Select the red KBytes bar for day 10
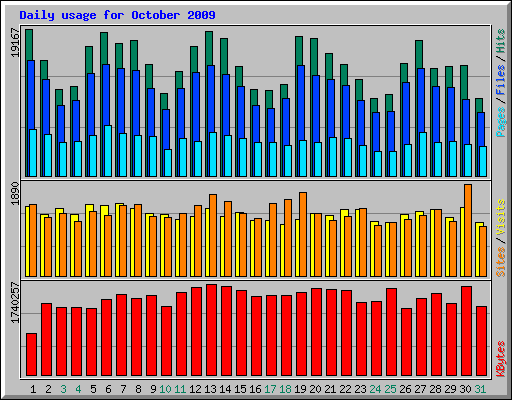The width and height of the screenshot is (512, 400). point(166,341)
